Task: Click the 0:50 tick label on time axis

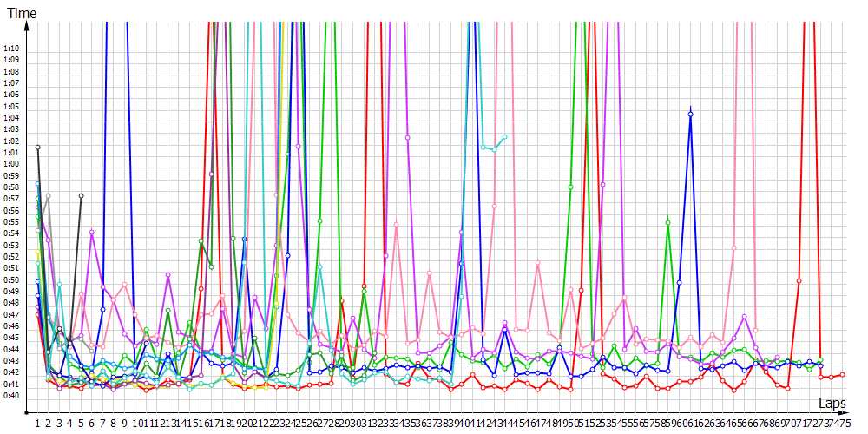Action: click(11, 280)
